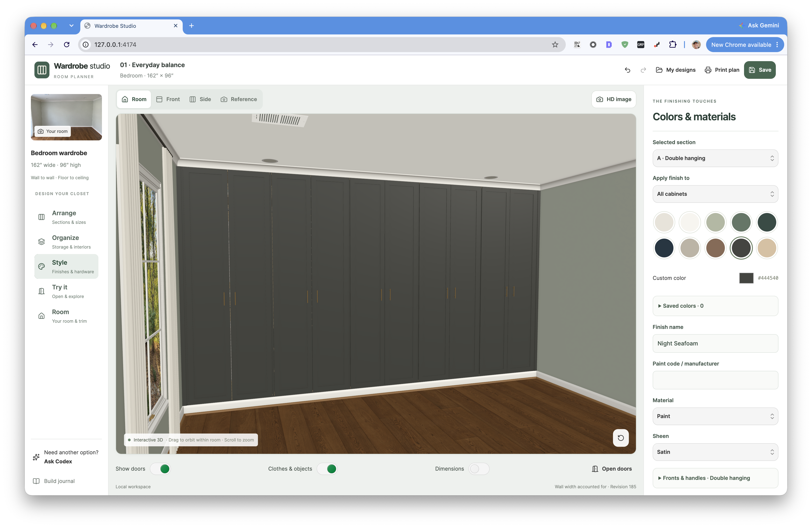Open the Chrome profile avatar
Screen dimensions: 812x528
(x=696, y=45)
